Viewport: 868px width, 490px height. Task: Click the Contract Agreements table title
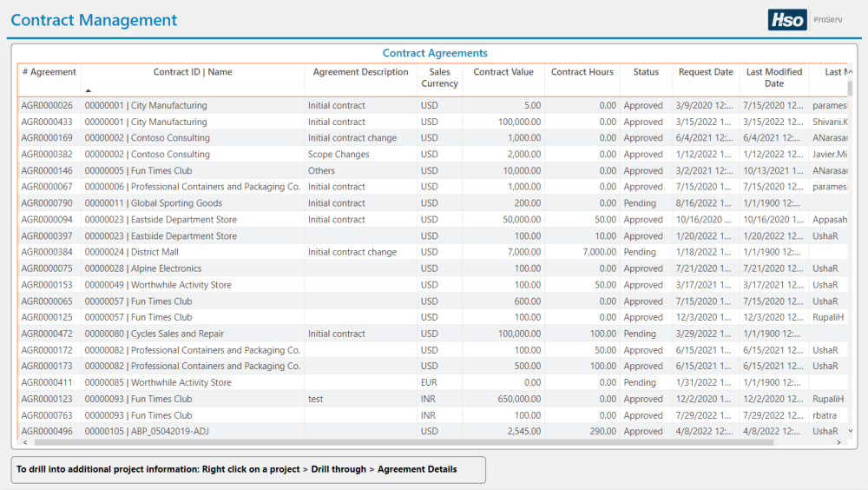pyautogui.click(x=435, y=53)
